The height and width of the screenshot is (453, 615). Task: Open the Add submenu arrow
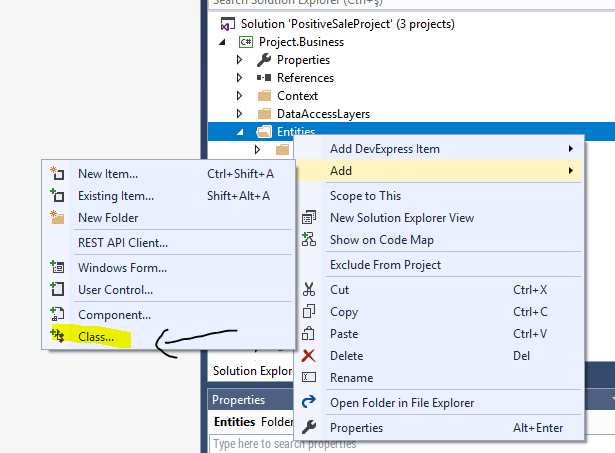[x=571, y=171]
